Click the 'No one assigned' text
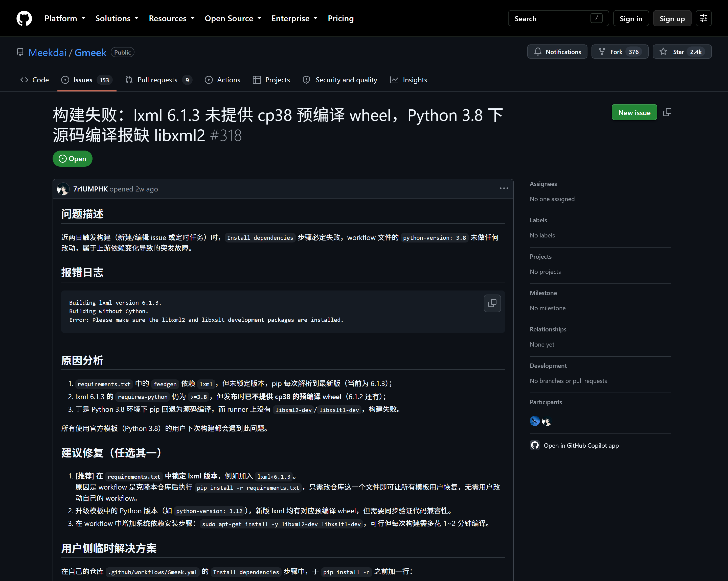This screenshot has height=581, width=728. pyautogui.click(x=552, y=199)
